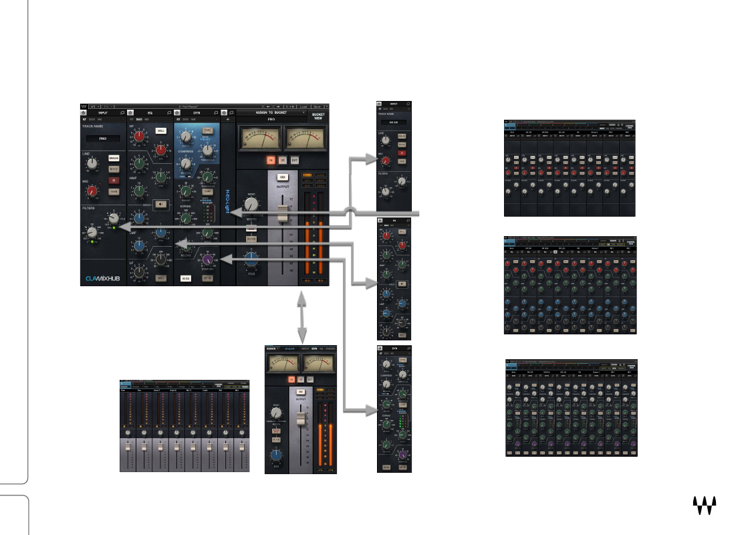This screenshot has height=535, width=756.
Task: Toggle the red phase invert button in main Input section
Action: [114, 181]
